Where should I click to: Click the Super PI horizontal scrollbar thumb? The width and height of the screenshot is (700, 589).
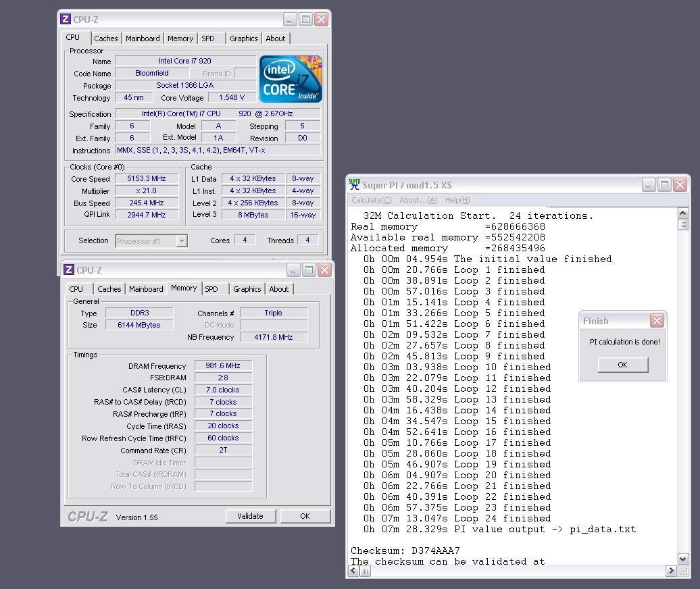click(365, 571)
